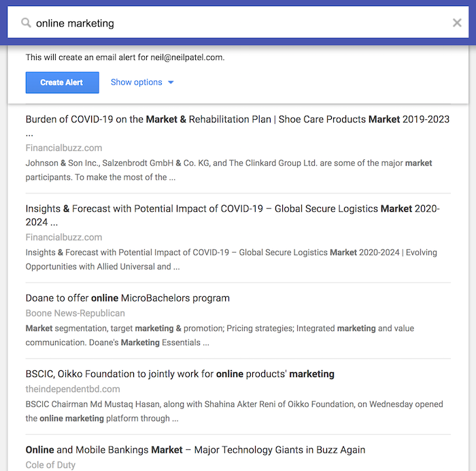This screenshot has width=476, height=471.
Task: Click the first Financialbuzz.com source label
Action: point(64,148)
